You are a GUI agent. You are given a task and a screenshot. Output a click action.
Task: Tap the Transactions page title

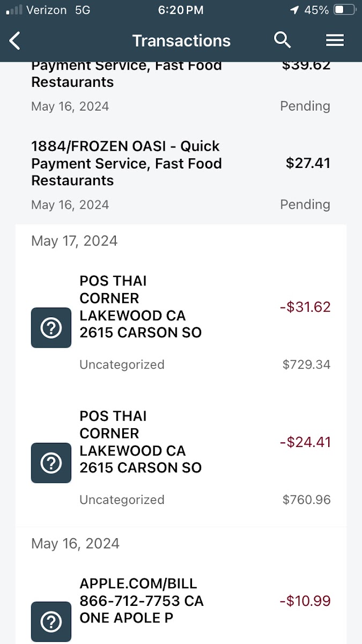(x=181, y=41)
